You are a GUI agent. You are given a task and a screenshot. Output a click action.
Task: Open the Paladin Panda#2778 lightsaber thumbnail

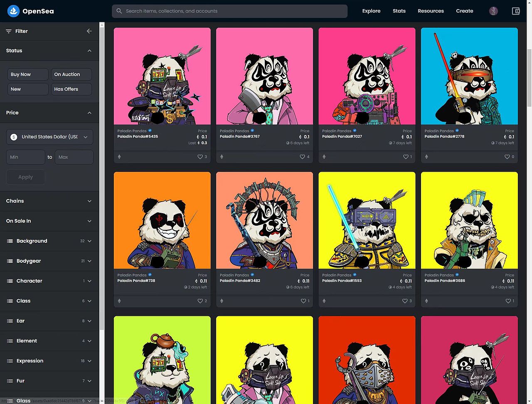[469, 76]
